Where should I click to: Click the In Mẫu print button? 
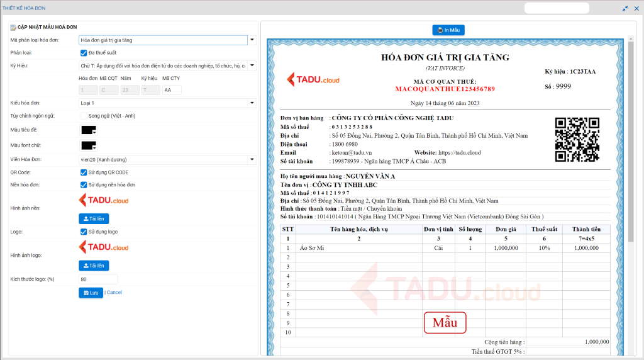[x=448, y=30]
